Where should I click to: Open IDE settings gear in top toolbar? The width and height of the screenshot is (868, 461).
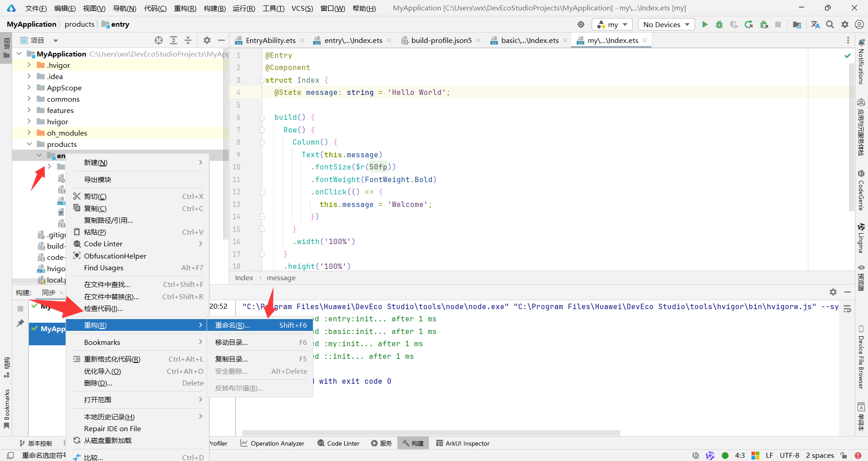pyautogui.click(x=844, y=24)
